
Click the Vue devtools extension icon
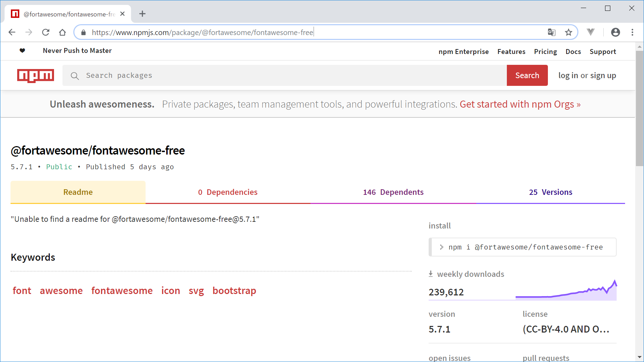coord(591,32)
